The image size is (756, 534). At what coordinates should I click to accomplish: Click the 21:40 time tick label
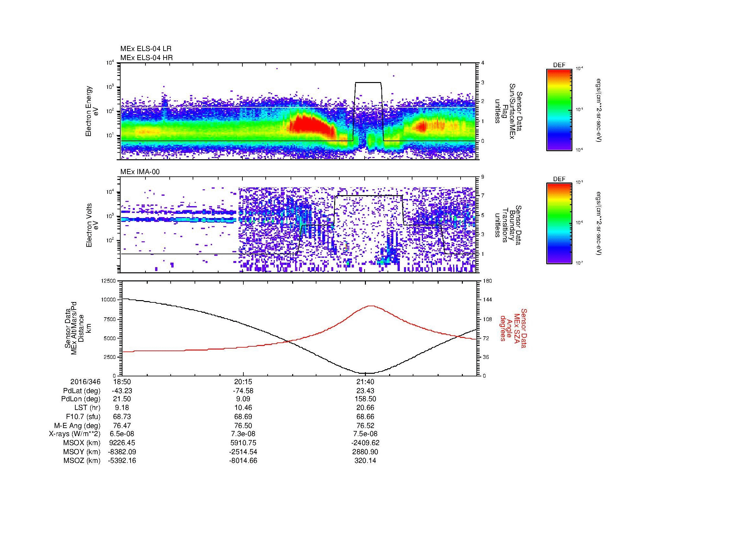(x=366, y=382)
